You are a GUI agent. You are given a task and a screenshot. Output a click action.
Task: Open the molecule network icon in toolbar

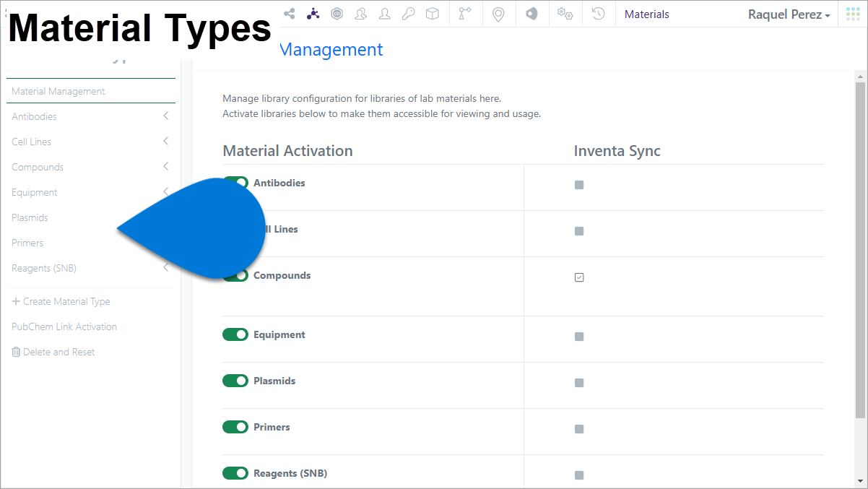pos(313,14)
